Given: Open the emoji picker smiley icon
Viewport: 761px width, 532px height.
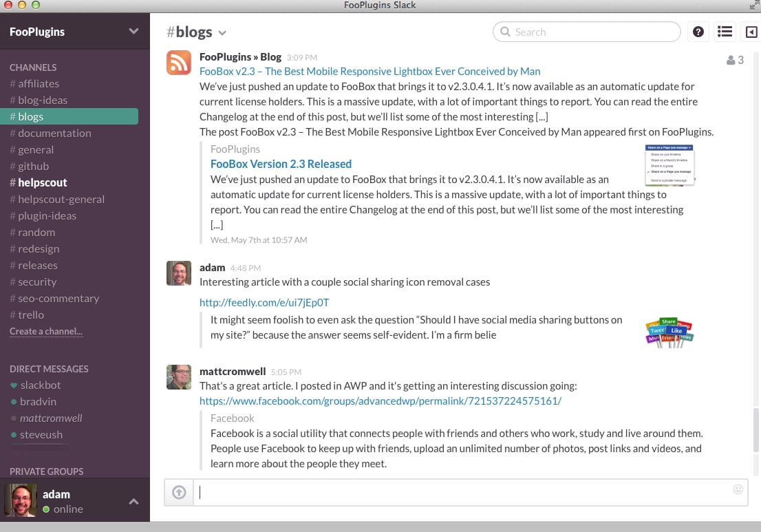Looking at the screenshot, I should click(738, 489).
